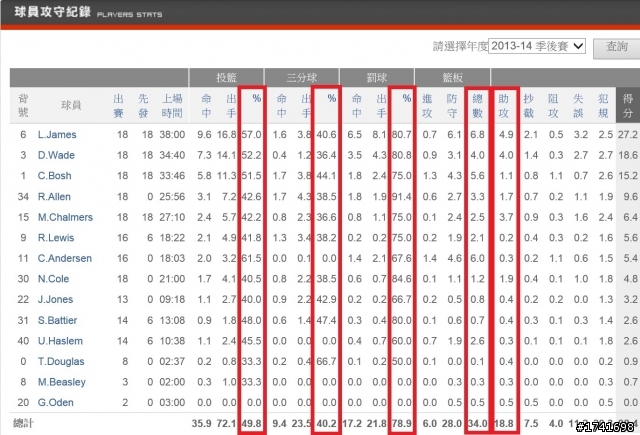The image size is (640, 435).
Task: Open player link U.Haslem
Action: pyautogui.click(x=60, y=341)
